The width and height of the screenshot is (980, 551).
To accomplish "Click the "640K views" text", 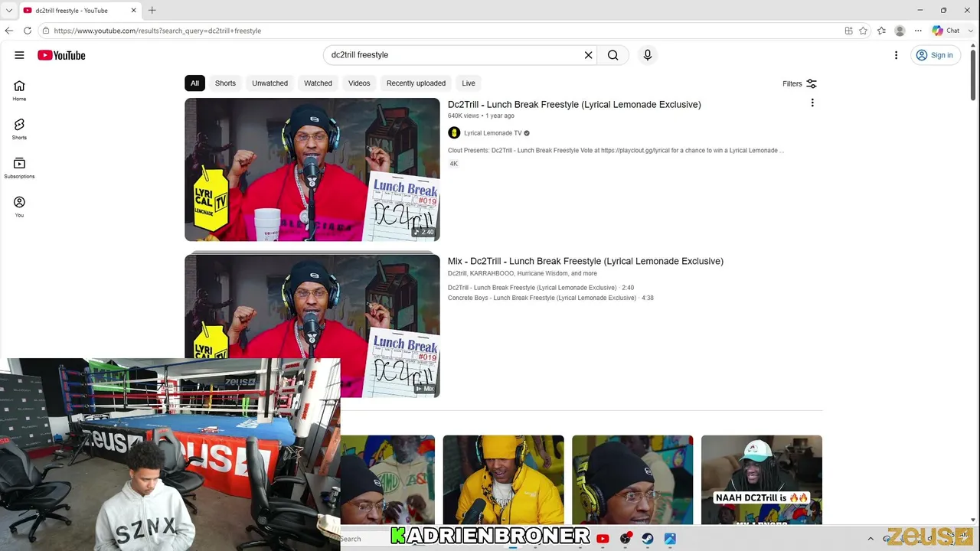I will [463, 116].
